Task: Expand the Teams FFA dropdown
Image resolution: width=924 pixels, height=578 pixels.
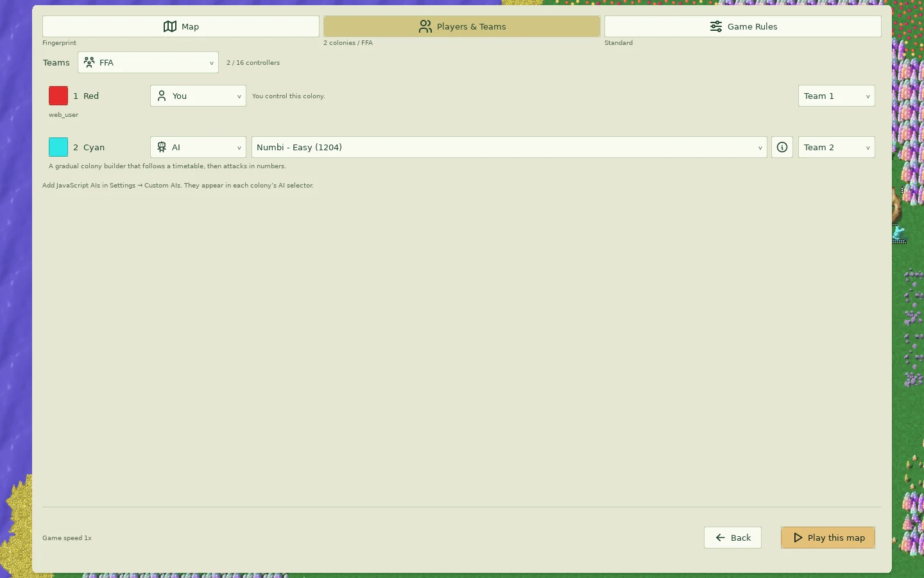Action: point(148,62)
